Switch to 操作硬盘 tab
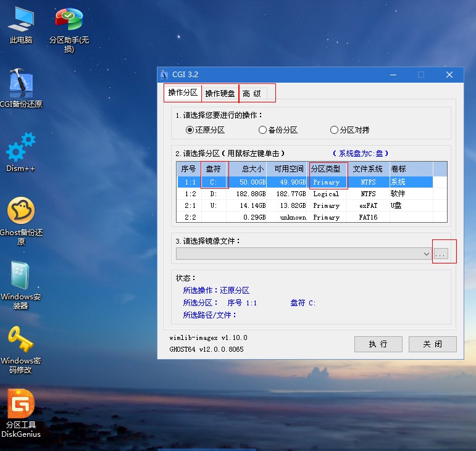This screenshot has width=476, height=451. click(x=220, y=93)
